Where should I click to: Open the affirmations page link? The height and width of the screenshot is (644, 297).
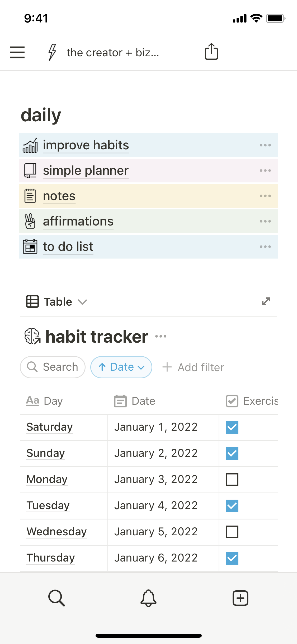tap(78, 221)
